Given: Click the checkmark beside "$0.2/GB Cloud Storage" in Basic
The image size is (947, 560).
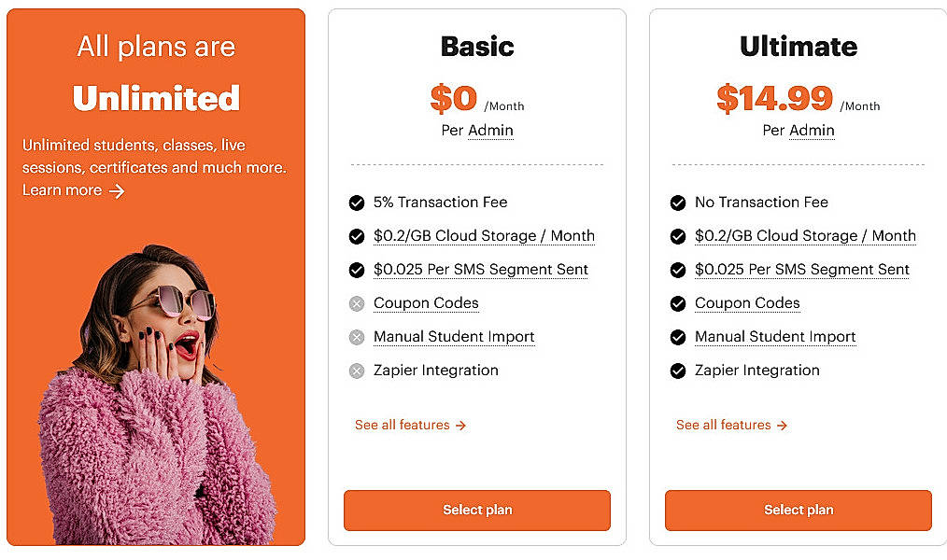Looking at the screenshot, I should (x=357, y=236).
